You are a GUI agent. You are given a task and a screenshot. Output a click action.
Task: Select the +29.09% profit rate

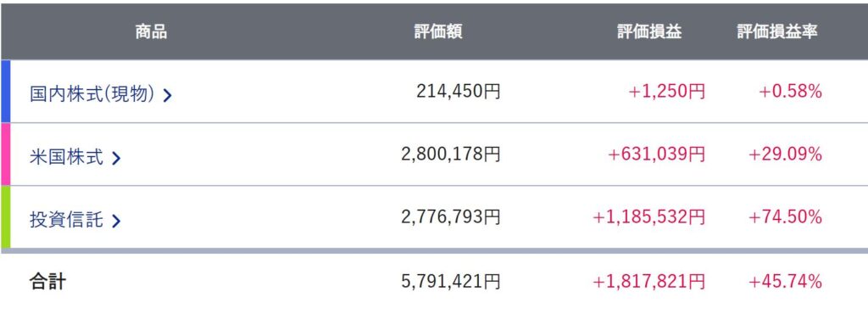785,154
